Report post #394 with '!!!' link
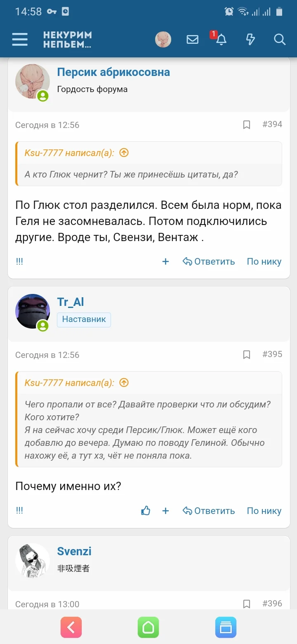297x644 pixels. (x=19, y=261)
